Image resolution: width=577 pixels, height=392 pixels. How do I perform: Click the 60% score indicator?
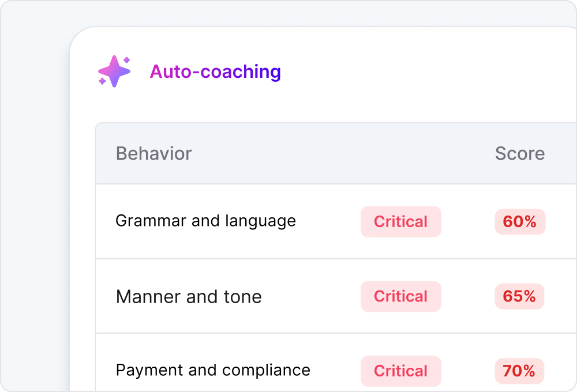click(519, 221)
